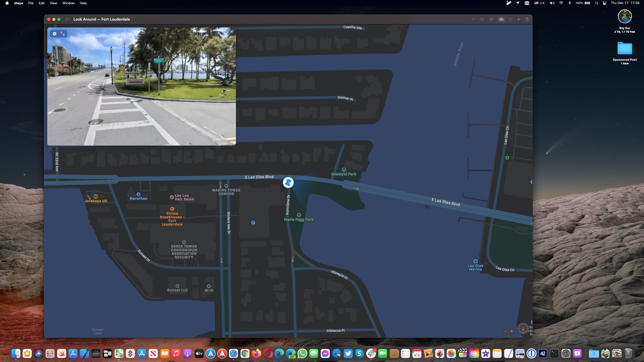Click the compass to reset north

pos(523,328)
